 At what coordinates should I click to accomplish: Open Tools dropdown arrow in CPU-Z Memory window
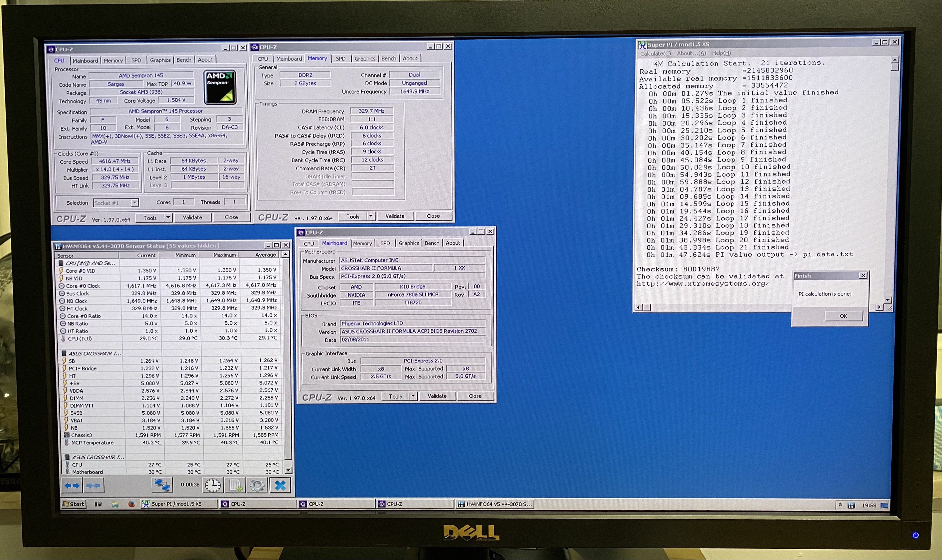tap(371, 216)
